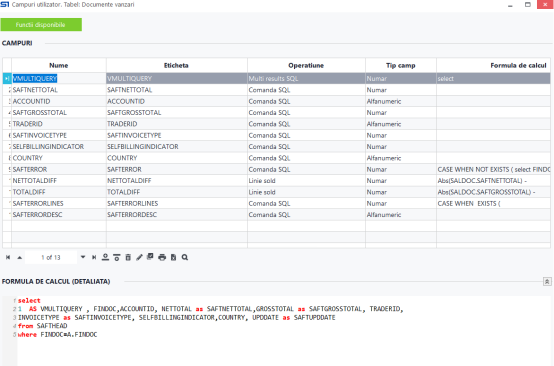Click the export to Excel icon
The width and height of the screenshot is (554, 366).
click(173, 258)
